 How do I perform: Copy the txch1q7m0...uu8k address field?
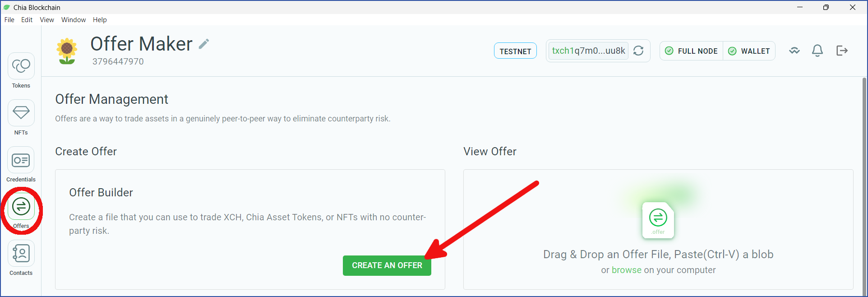click(588, 51)
